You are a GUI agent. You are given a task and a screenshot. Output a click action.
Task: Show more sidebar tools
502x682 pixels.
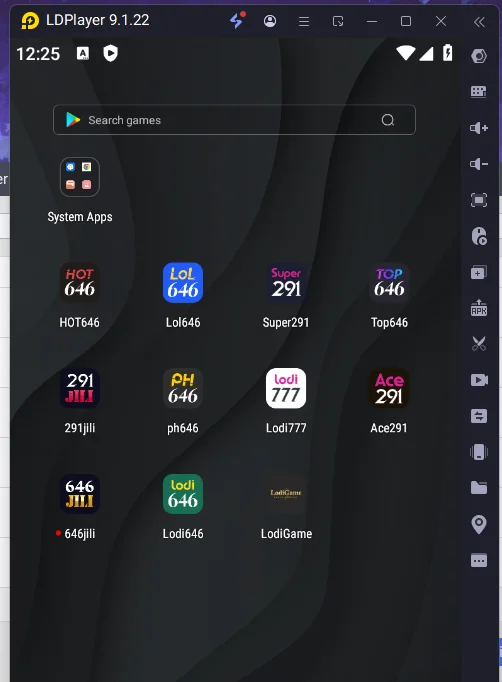click(479, 560)
